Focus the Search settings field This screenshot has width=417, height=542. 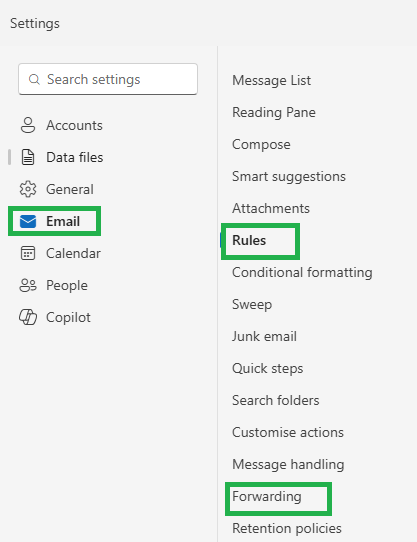tap(108, 79)
